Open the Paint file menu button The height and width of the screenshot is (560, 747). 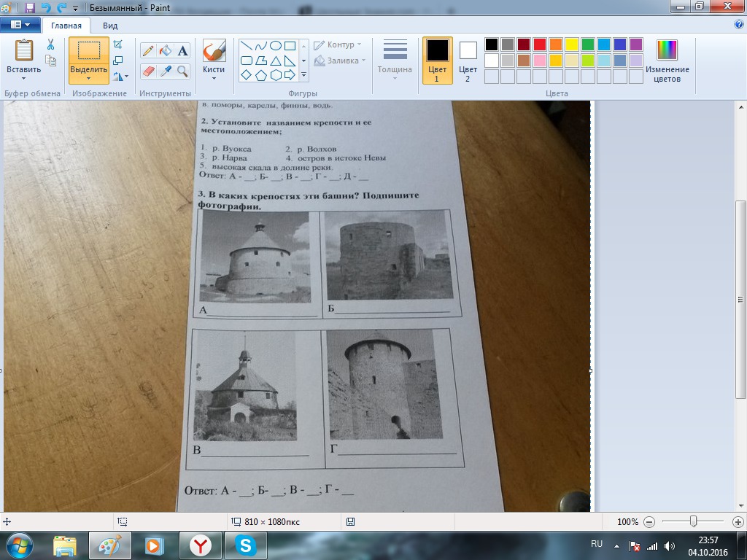(x=20, y=25)
